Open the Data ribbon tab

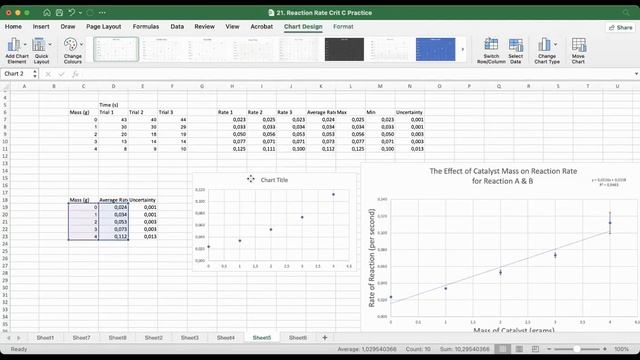pos(177,27)
